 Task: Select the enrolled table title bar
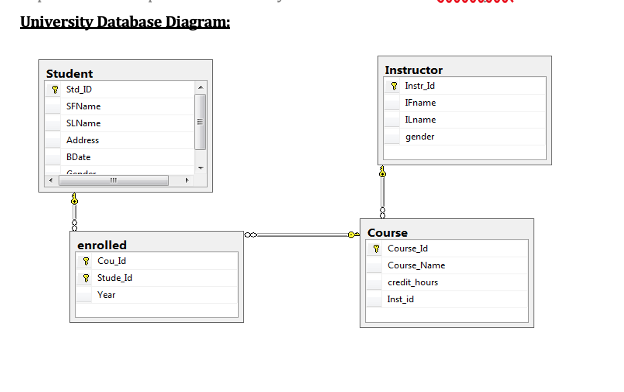[x=156, y=245]
